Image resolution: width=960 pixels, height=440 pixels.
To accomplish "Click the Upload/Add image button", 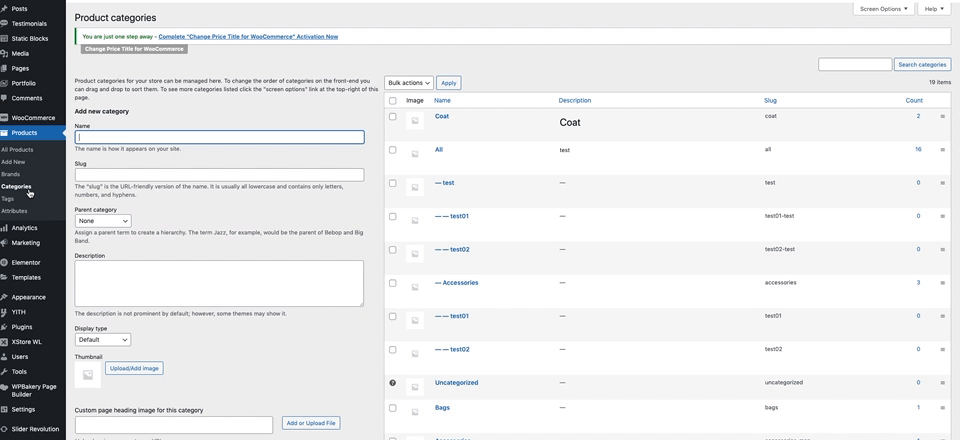I will pos(134,368).
